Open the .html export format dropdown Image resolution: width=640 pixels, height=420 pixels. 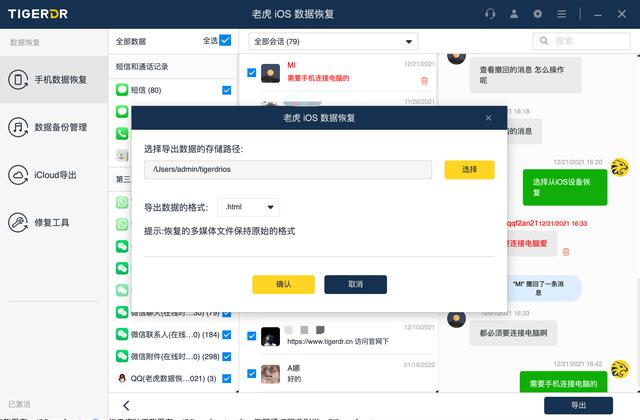click(249, 207)
